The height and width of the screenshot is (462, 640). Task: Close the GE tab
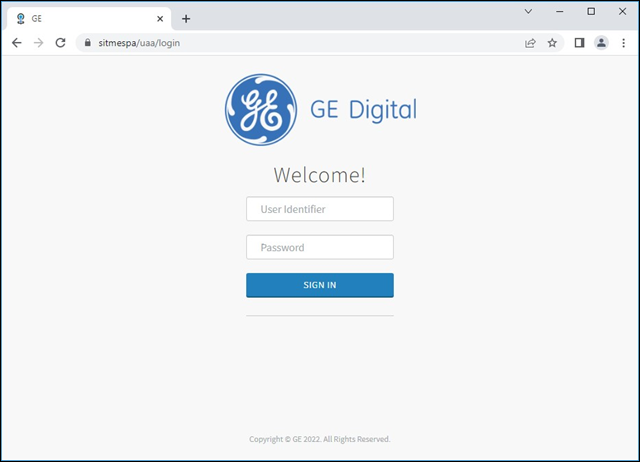160,19
